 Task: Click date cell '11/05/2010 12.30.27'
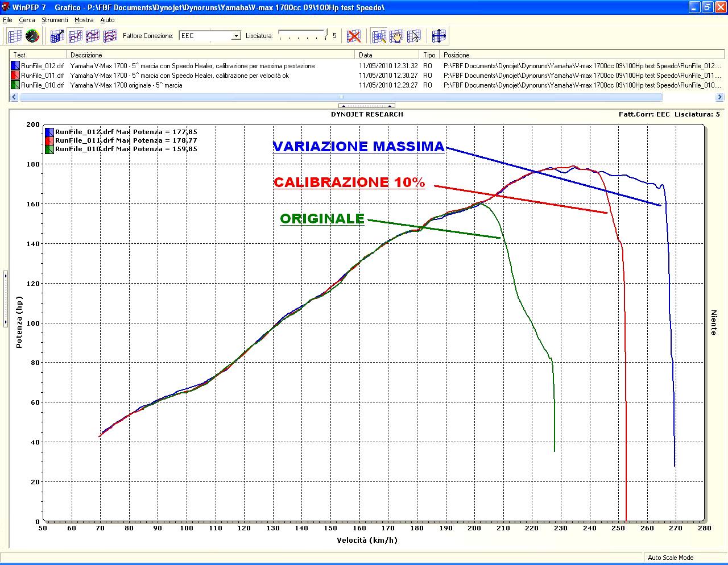[x=388, y=76]
